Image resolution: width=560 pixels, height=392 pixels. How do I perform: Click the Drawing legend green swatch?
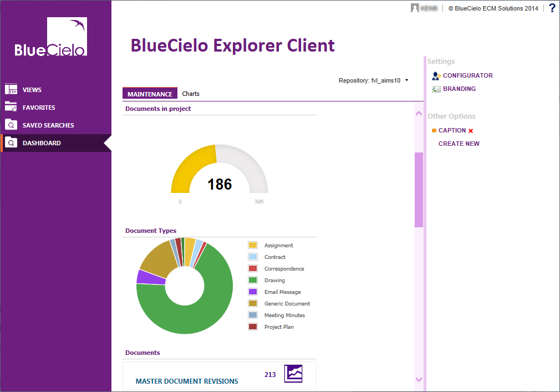pyautogui.click(x=253, y=280)
